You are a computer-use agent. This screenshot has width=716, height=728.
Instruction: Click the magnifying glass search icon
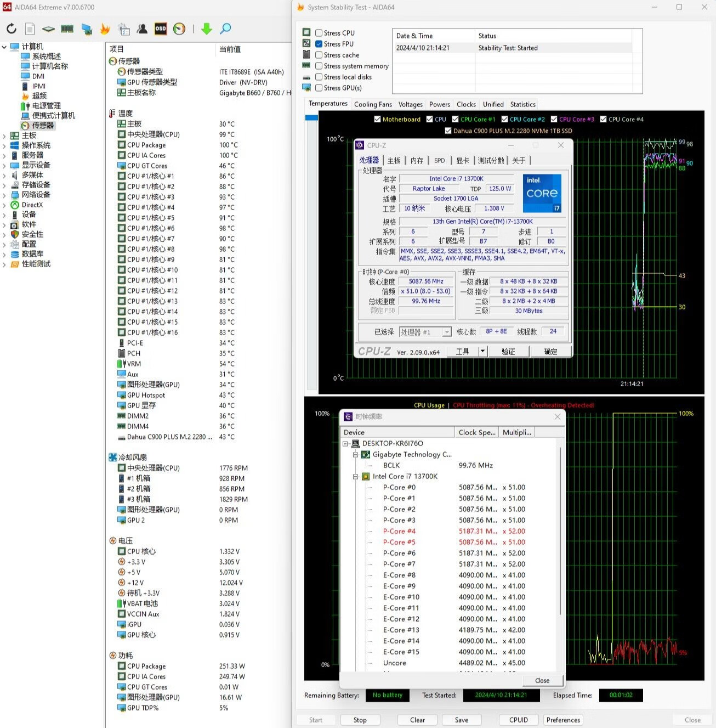pyautogui.click(x=225, y=29)
